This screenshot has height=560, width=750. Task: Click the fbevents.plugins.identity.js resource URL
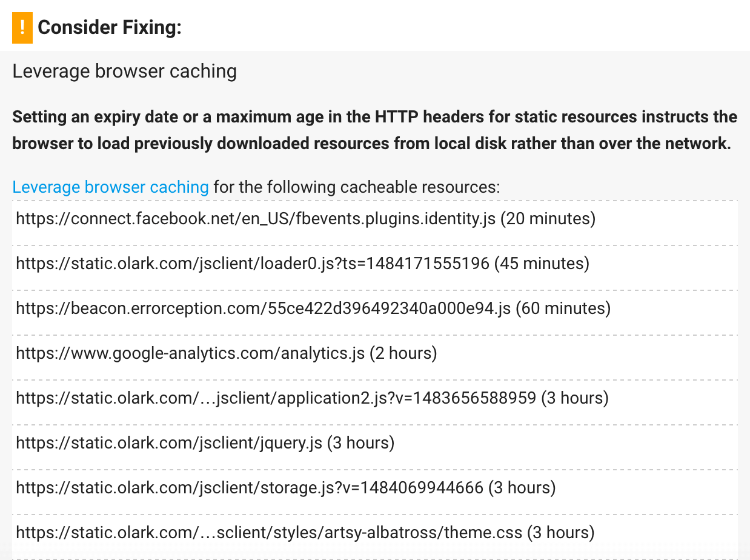pyautogui.click(x=255, y=218)
